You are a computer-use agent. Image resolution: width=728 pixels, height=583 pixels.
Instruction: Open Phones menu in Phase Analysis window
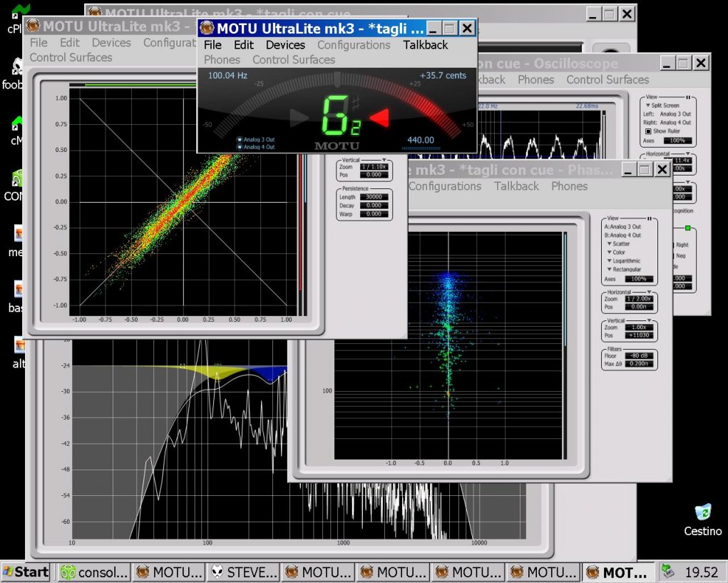pyautogui.click(x=569, y=186)
